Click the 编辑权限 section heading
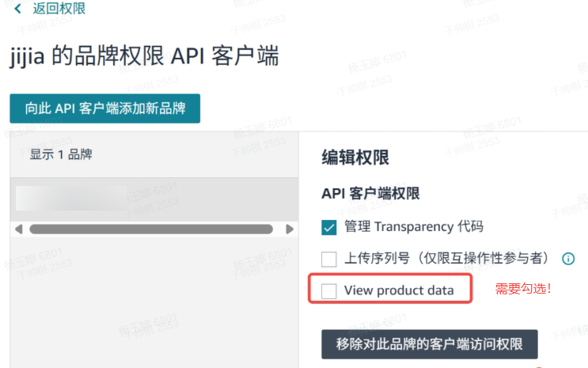Viewport: 588px width, 368px height. click(x=355, y=157)
